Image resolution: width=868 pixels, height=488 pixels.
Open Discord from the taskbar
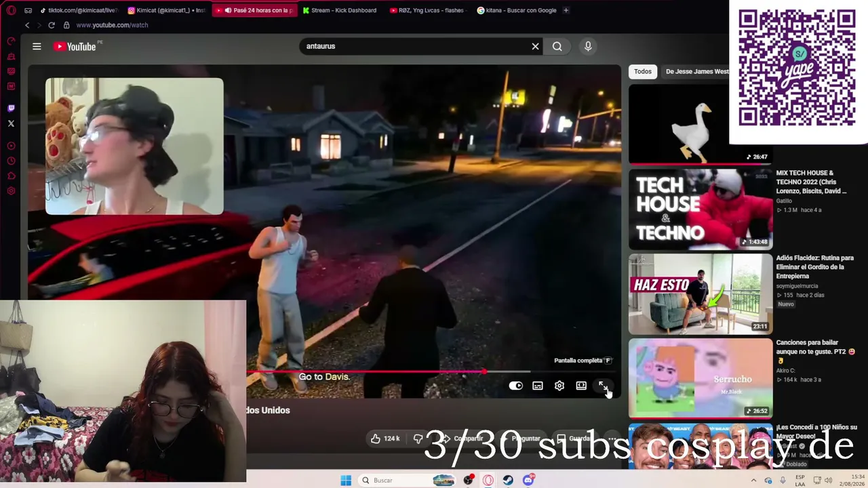(528, 481)
